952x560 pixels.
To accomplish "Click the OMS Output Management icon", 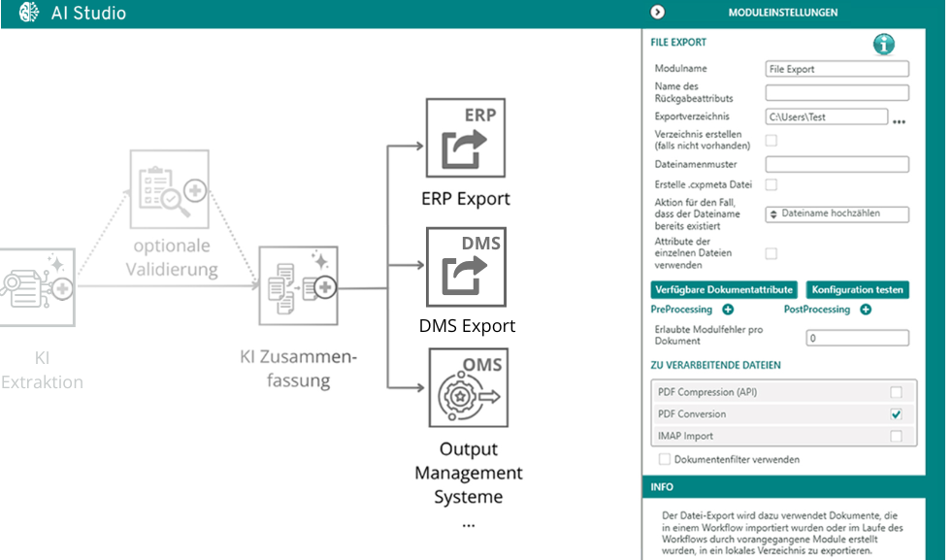I will point(468,389).
